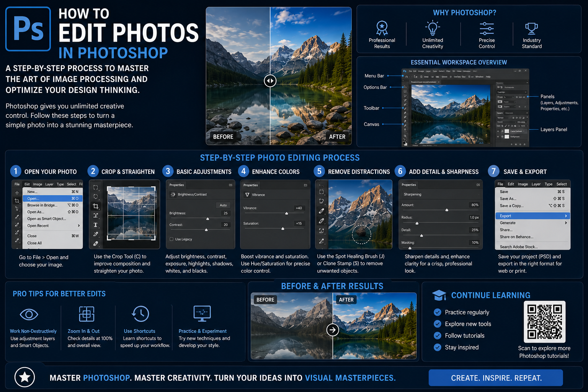Choose the Lasso tool in Crop & Straighten toolbar
Screen dimensions: 588x392
coord(96,197)
